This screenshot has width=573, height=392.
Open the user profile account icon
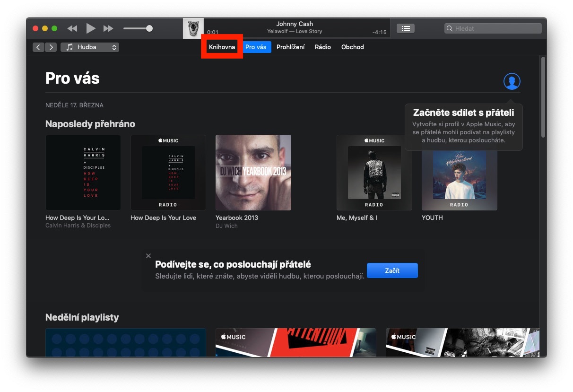(x=512, y=81)
